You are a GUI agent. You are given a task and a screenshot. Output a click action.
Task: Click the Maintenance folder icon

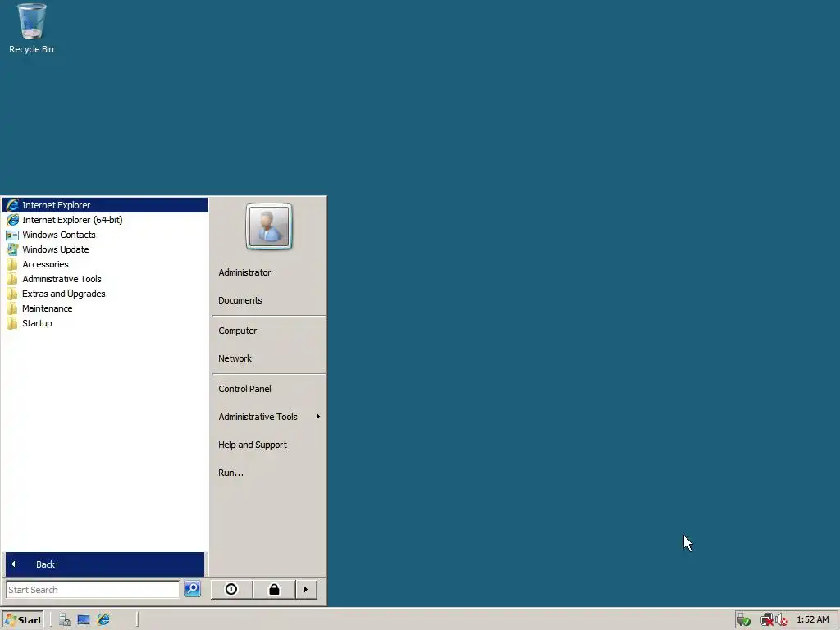tap(11, 308)
